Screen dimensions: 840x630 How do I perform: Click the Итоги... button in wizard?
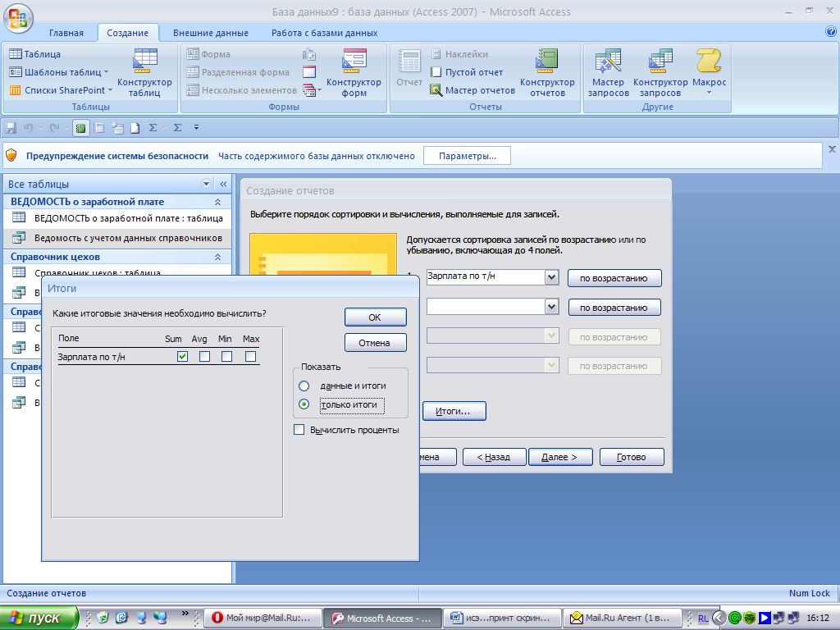[454, 411]
